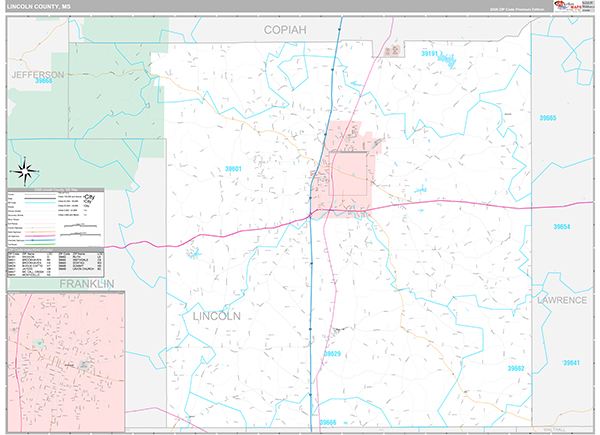Click the City label in the legend
This screenshot has width=600, height=435.
point(90,198)
